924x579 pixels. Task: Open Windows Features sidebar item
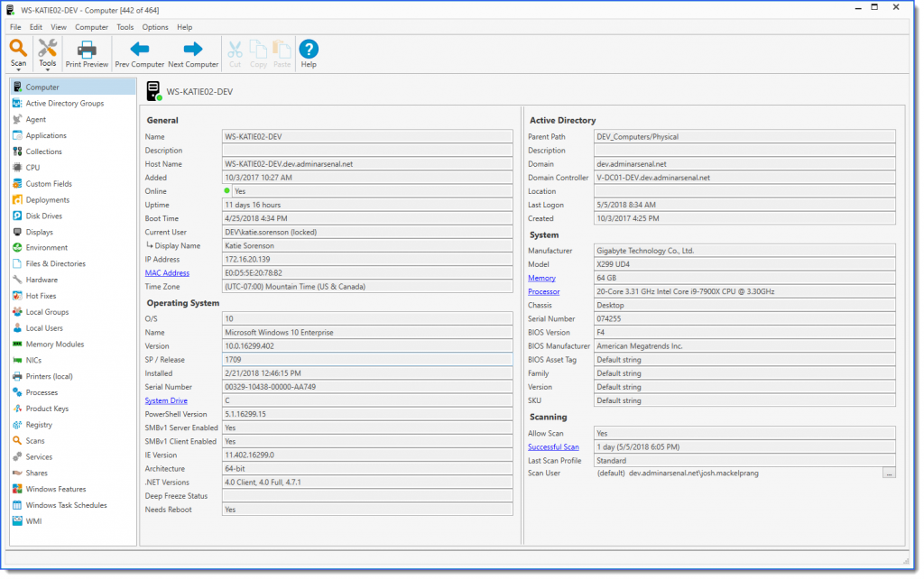[56, 489]
